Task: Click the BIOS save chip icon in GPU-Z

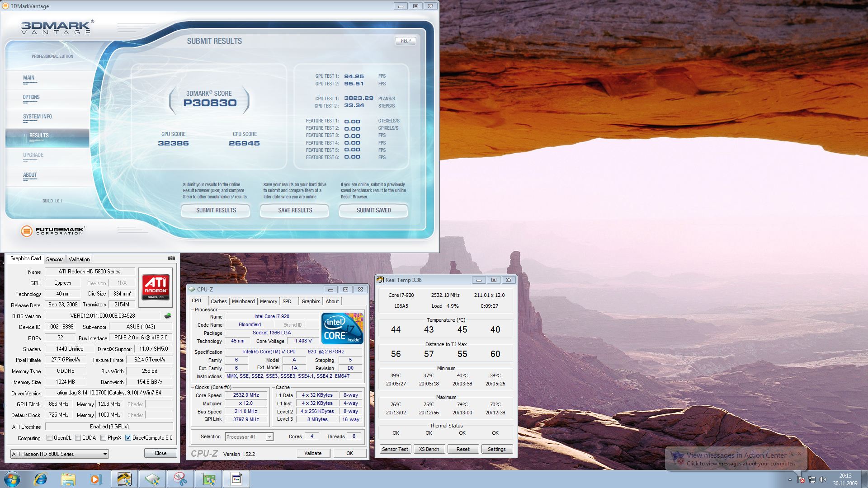Action: [168, 316]
